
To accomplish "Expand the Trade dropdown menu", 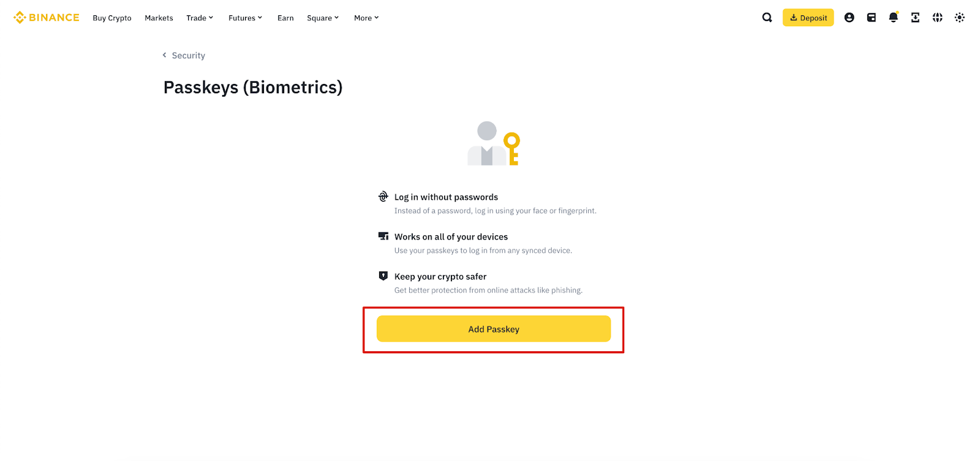I will click(x=200, y=18).
